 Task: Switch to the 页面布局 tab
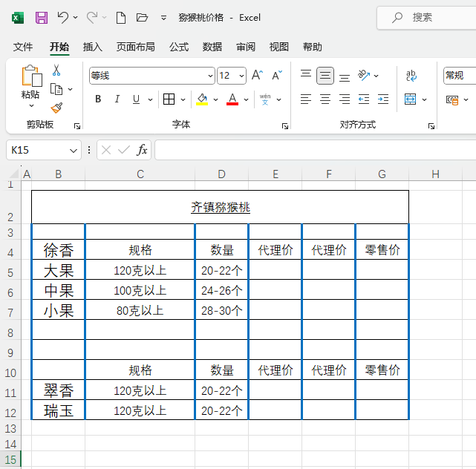tap(136, 47)
